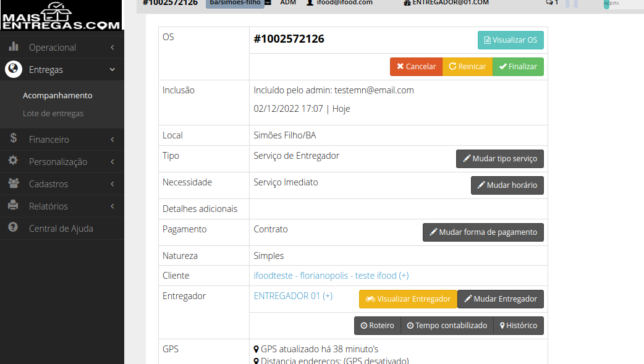The width and height of the screenshot is (644, 364).
Task: Expand the Relatórios menu chevron
Action: pyautogui.click(x=112, y=206)
